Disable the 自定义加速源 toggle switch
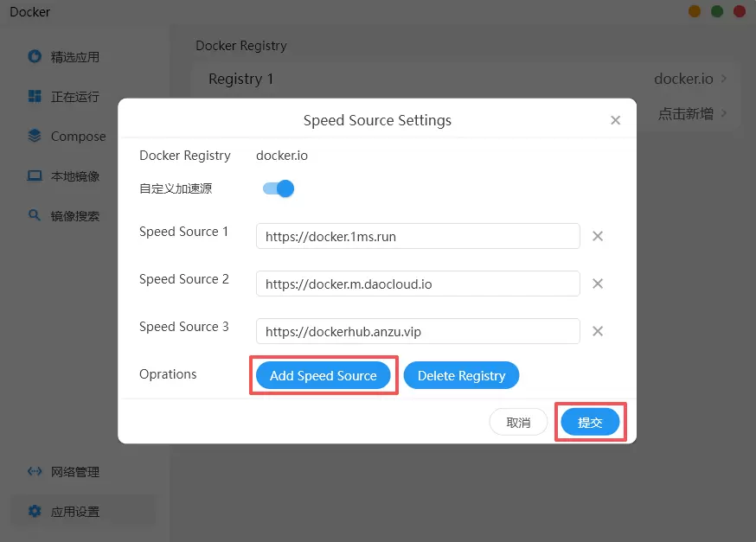Screen dimensions: 756x542 (279, 188)
